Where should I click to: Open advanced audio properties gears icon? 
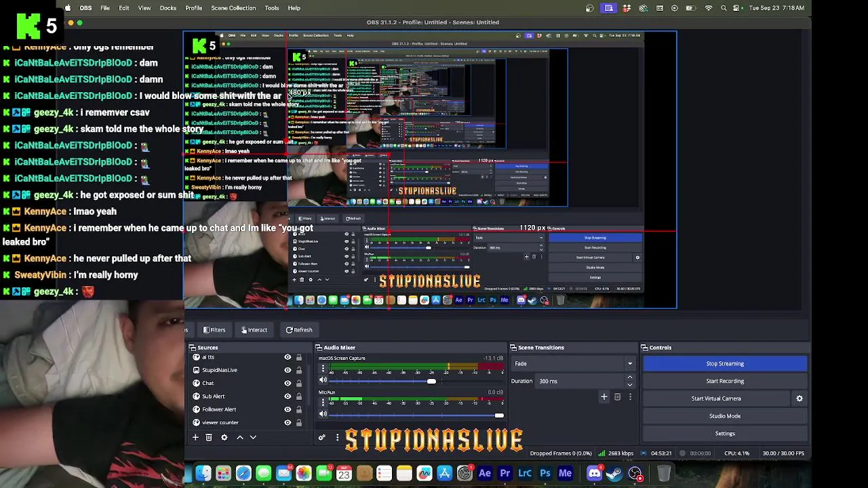click(322, 438)
